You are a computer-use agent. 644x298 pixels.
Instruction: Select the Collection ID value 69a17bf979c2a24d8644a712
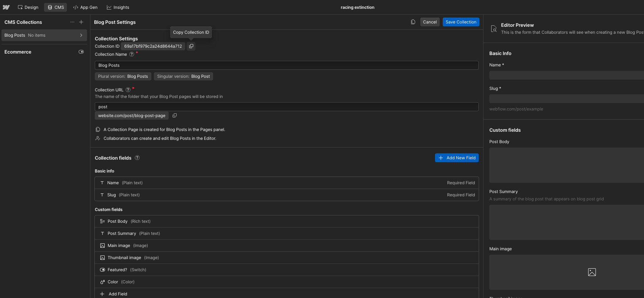[x=153, y=46]
